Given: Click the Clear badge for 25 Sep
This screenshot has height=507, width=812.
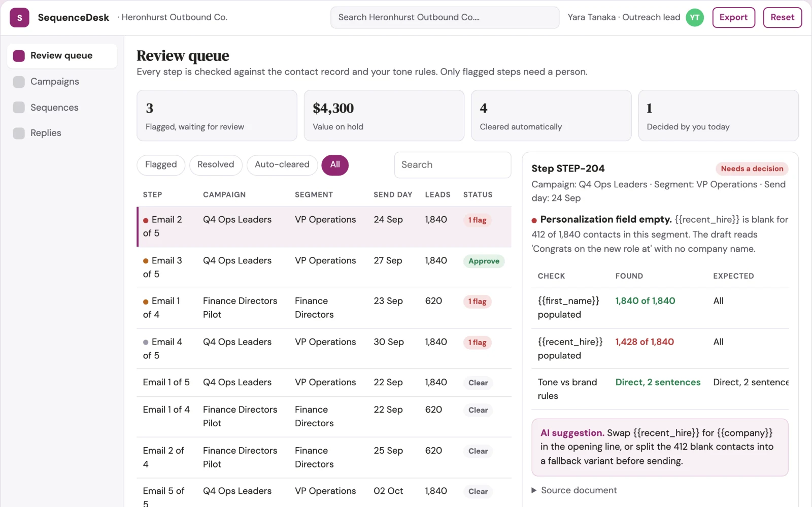Looking at the screenshot, I should click(478, 451).
